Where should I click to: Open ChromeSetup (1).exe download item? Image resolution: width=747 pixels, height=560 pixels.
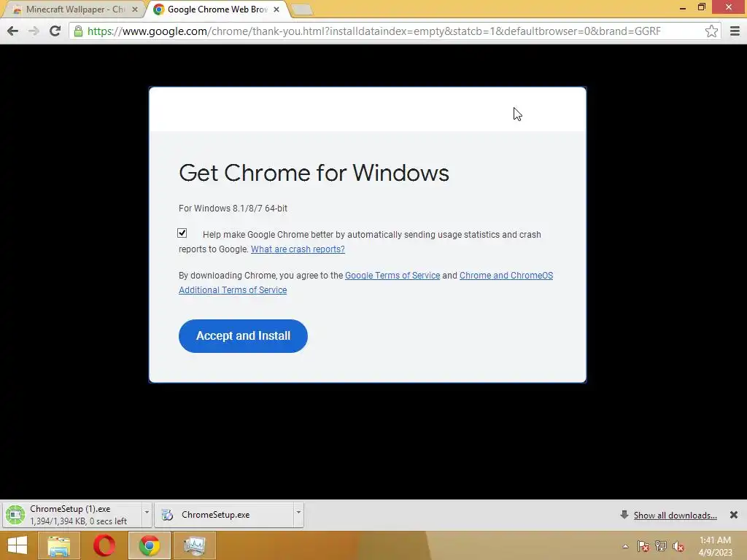(71, 515)
